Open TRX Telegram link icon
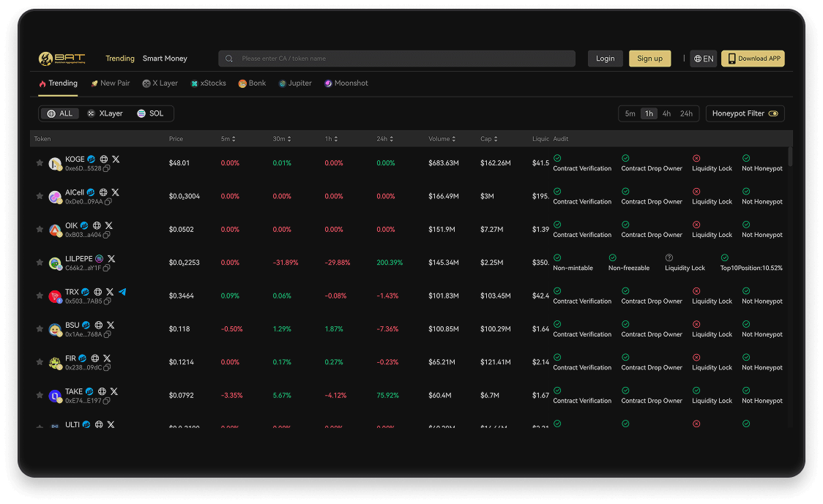 (122, 292)
